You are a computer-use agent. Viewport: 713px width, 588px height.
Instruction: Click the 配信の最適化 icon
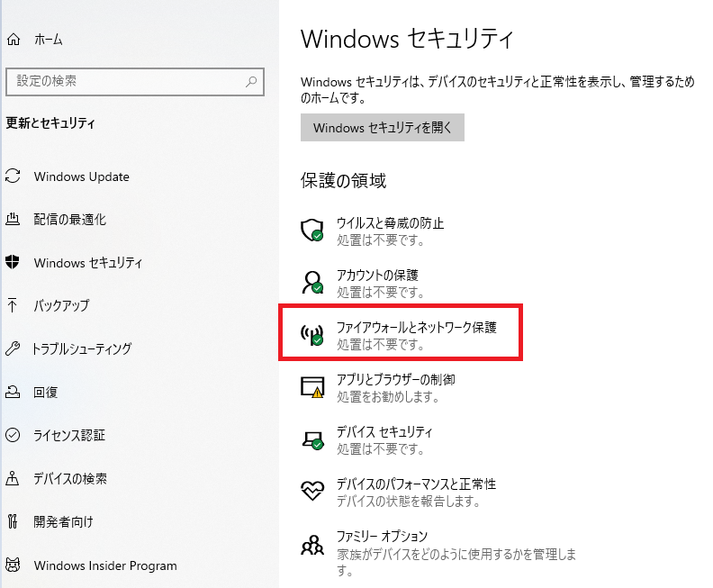[x=13, y=219]
